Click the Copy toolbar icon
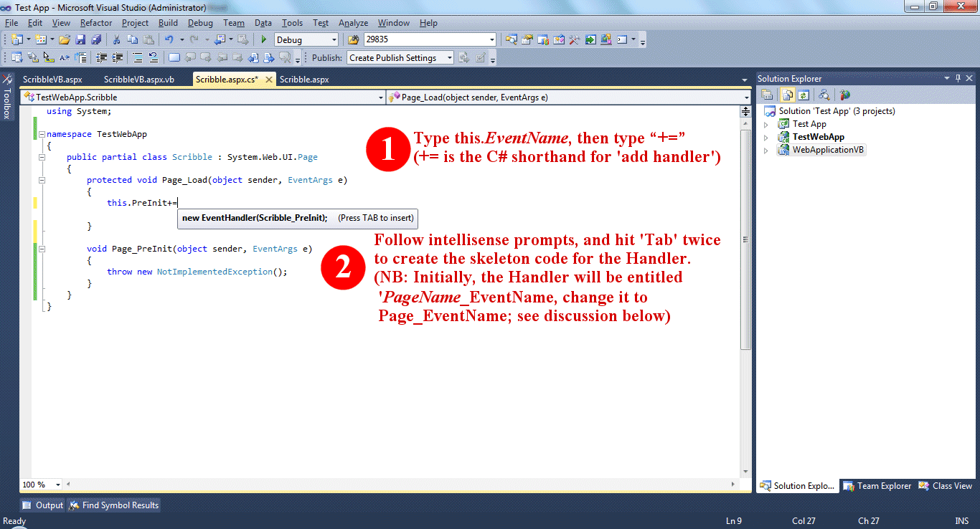The height and width of the screenshot is (529, 980). [132, 39]
